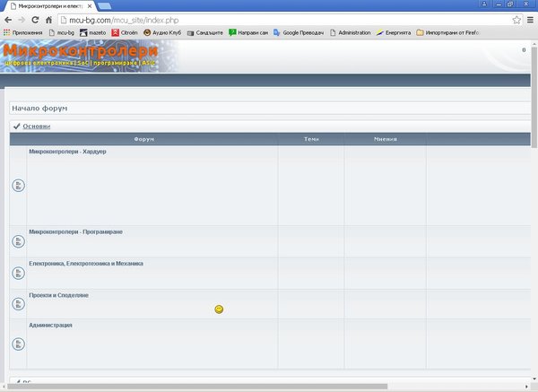The width and height of the screenshot is (538, 392).
Task: Click the Форум column header
Action: (144, 139)
